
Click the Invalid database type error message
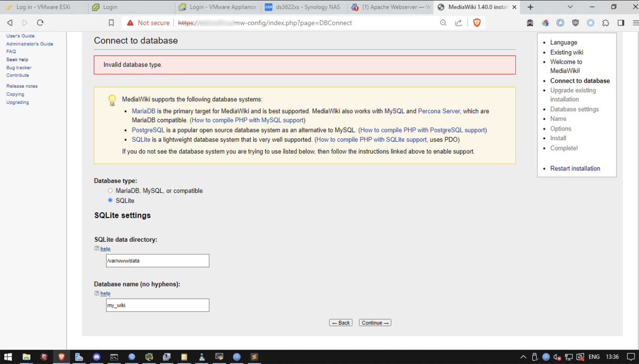point(305,65)
